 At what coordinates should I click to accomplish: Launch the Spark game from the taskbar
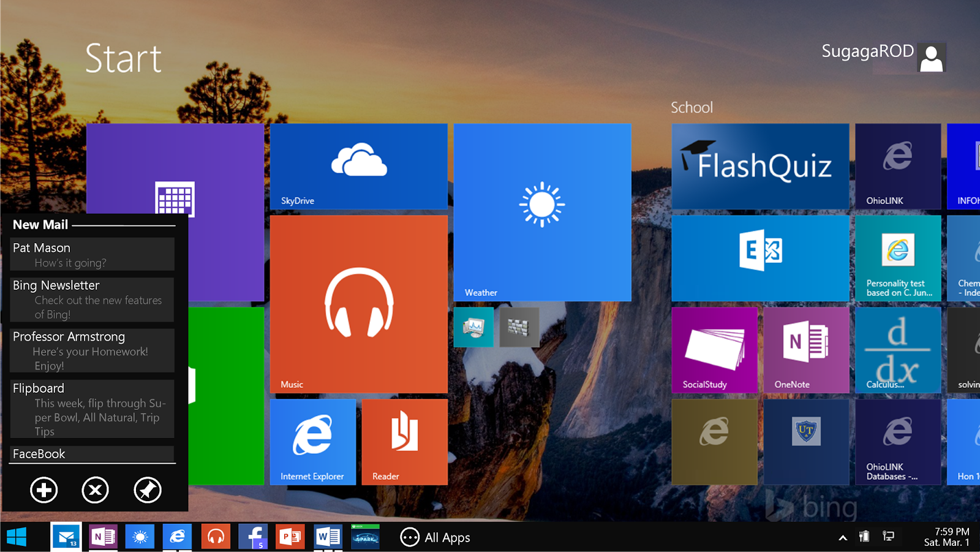point(364,537)
